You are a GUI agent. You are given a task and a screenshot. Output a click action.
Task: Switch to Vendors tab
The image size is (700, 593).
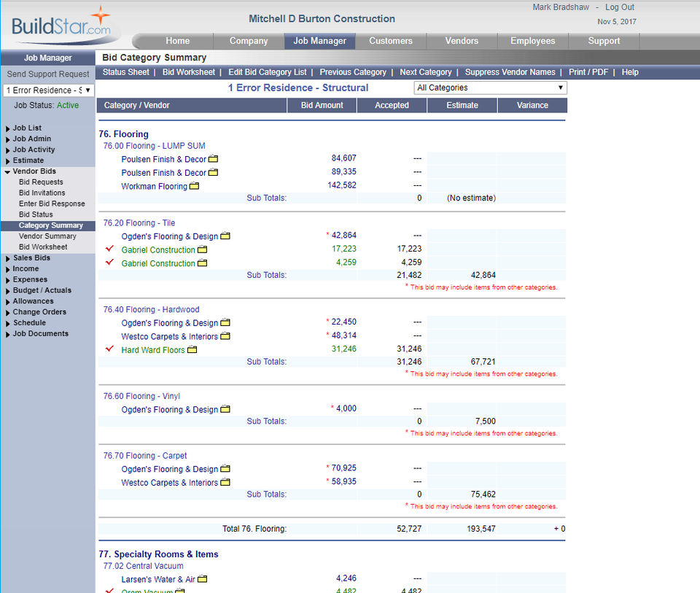pyautogui.click(x=462, y=41)
